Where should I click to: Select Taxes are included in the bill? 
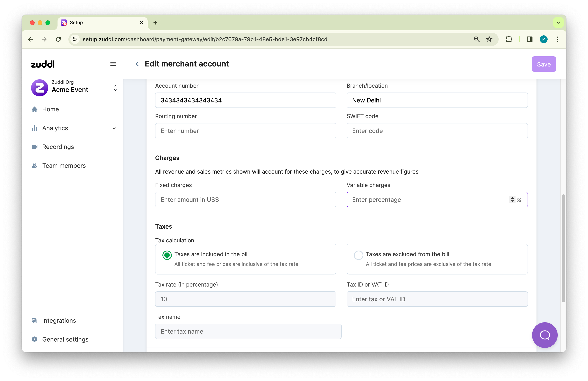[167, 255]
